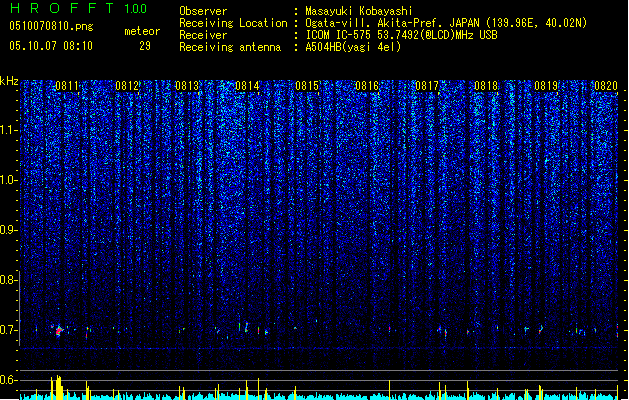Select observer name Masayuki Kobayashi
The height and width of the screenshot is (400, 629).
tap(359, 11)
